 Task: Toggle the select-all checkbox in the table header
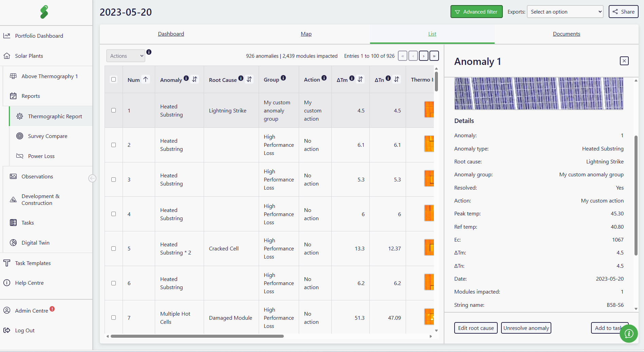pos(114,80)
